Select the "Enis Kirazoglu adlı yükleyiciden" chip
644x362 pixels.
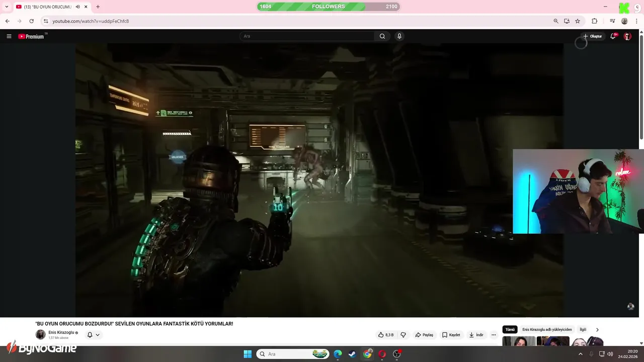point(547,330)
